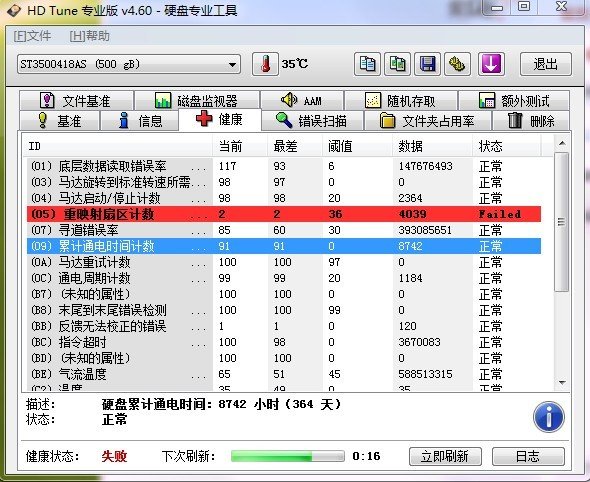Switch to the 磁盘监视器 tab
This screenshot has height=482, width=590.
(x=197, y=100)
